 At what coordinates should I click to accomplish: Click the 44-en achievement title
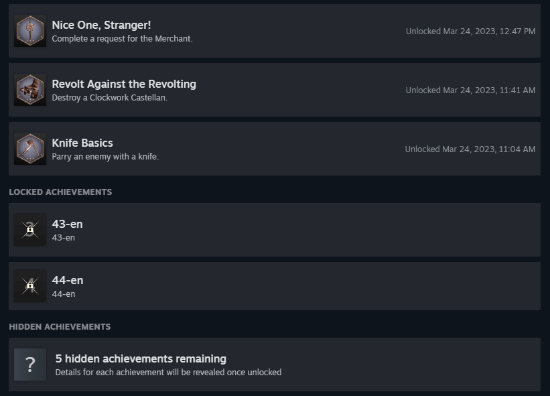(x=68, y=280)
